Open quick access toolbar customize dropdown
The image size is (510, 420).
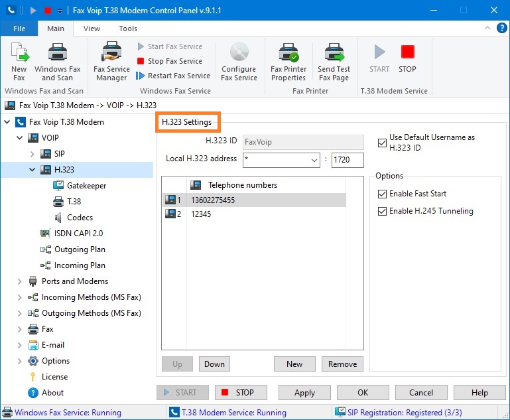[60, 11]
